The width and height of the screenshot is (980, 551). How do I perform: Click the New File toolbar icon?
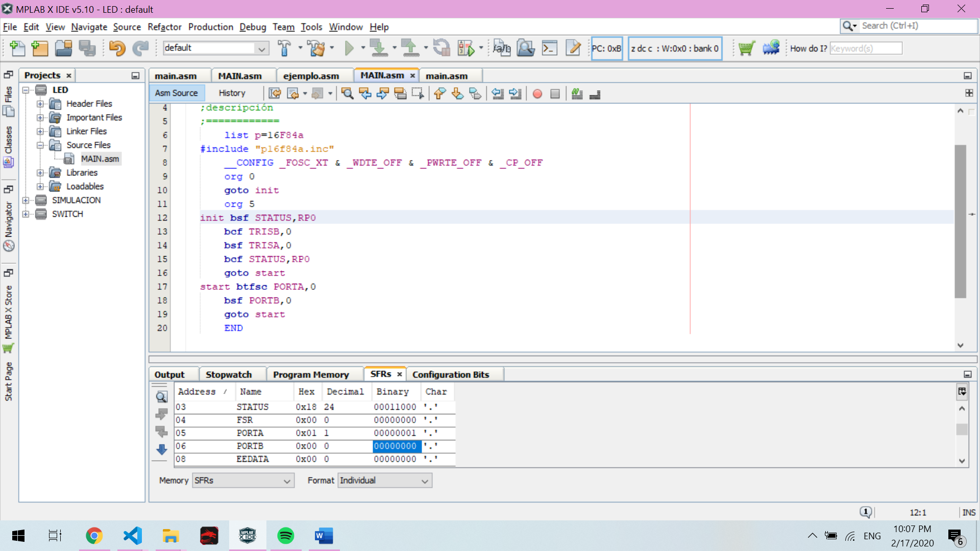pos(17,48)
